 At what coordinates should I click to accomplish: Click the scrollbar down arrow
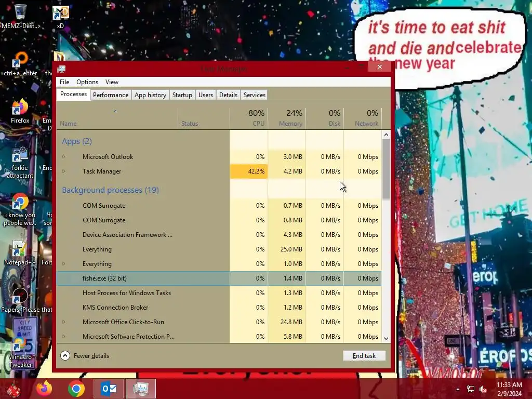(386, 338)
